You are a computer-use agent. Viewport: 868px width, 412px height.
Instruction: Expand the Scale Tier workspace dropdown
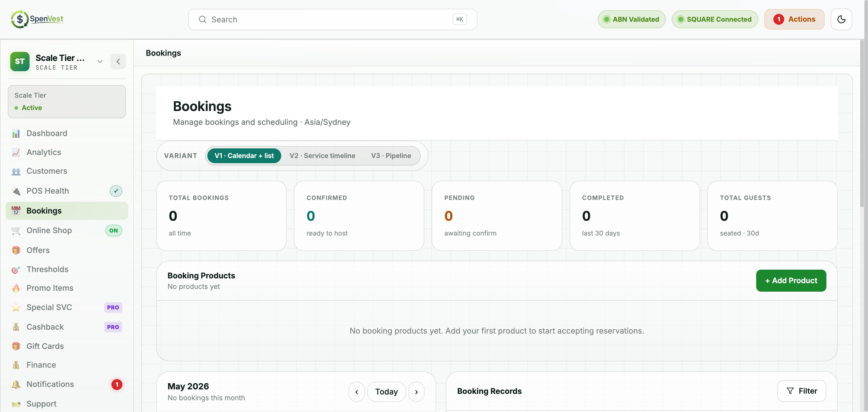[x=100, y=61]
